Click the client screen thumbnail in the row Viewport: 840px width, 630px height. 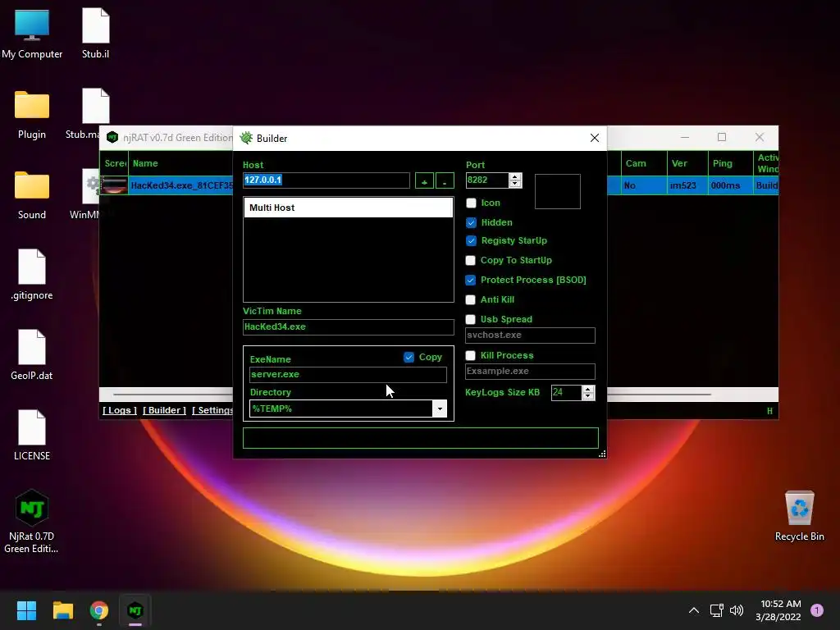114,185
